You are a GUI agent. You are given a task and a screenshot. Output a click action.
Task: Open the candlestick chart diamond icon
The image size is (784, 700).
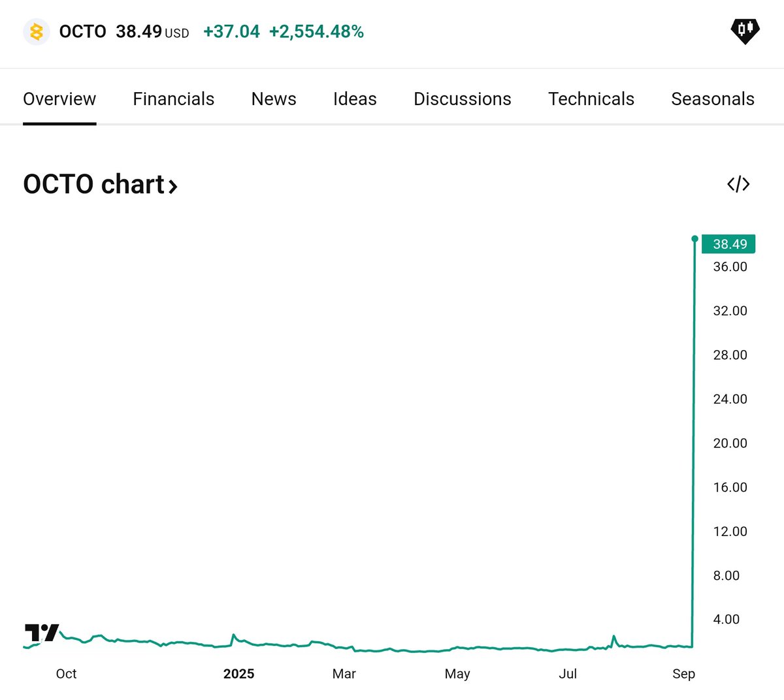coord(745,31)
